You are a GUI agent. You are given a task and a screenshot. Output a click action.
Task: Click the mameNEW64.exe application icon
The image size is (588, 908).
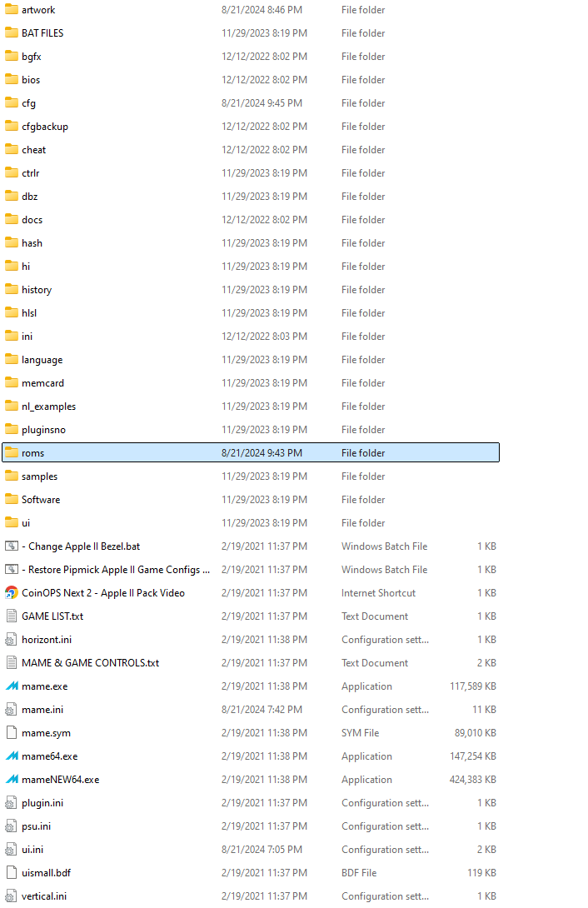12,780
